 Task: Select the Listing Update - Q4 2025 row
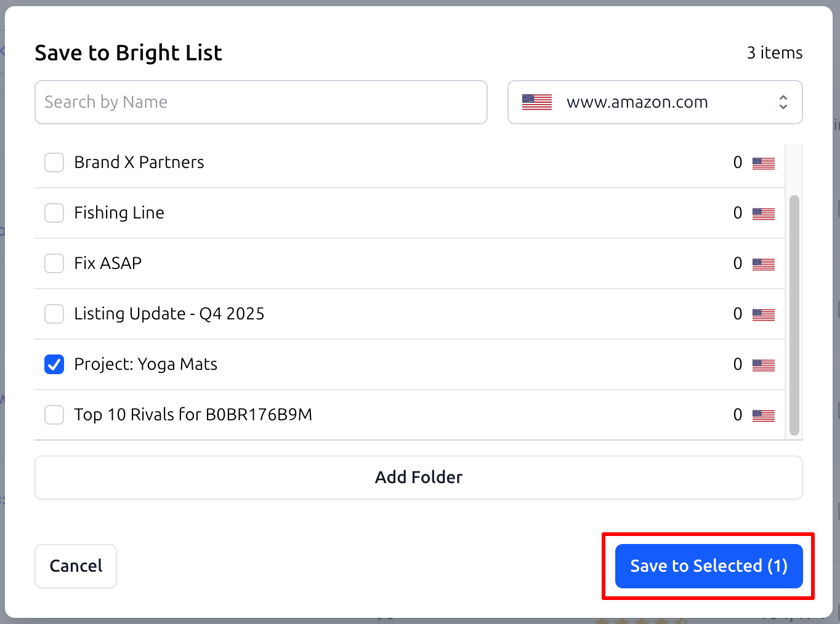pos(169,314)
